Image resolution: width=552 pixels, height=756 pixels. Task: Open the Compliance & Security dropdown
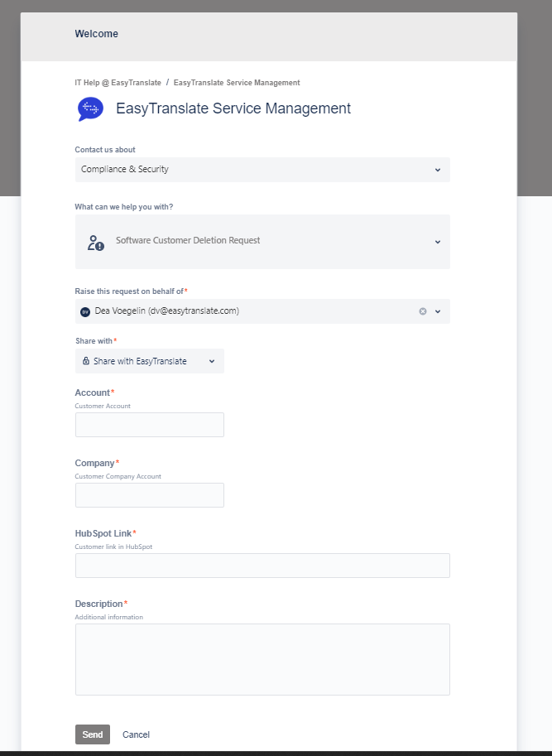[x=262, y=170]
